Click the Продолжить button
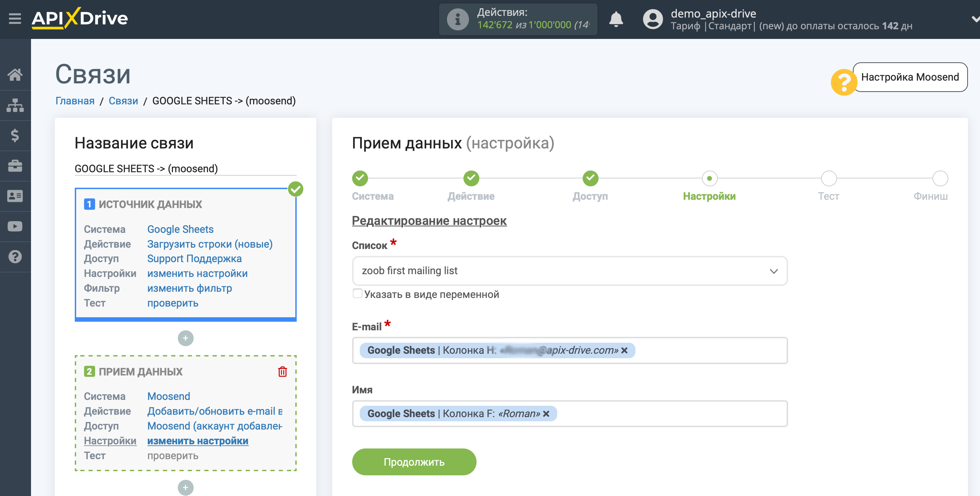The height and width of the screenshot is (496, 980). coord(414,462)
